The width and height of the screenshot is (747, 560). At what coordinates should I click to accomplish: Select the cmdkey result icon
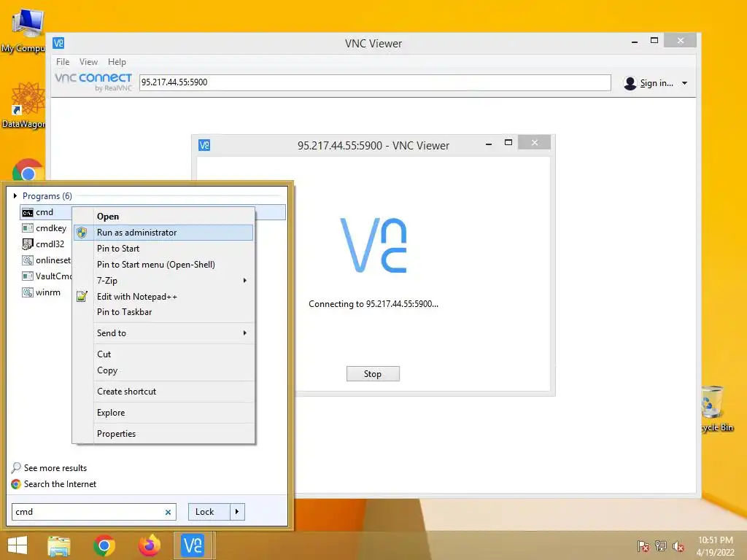click(28, 228)
